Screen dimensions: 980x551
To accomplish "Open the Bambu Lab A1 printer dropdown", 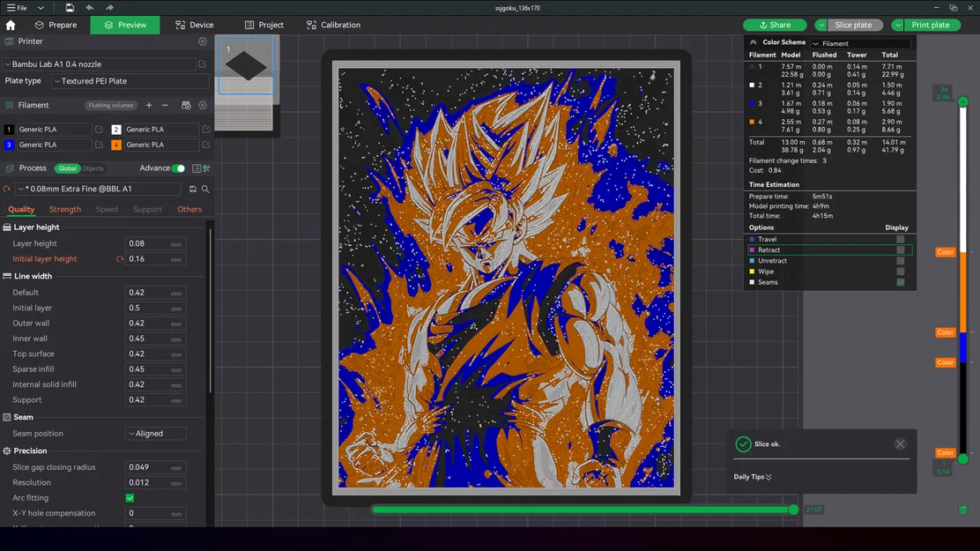I will pos(100,63).
